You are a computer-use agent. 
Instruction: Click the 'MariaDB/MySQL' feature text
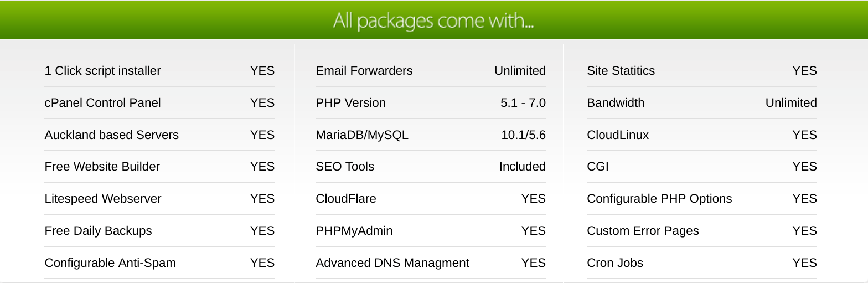coord(361,135)
